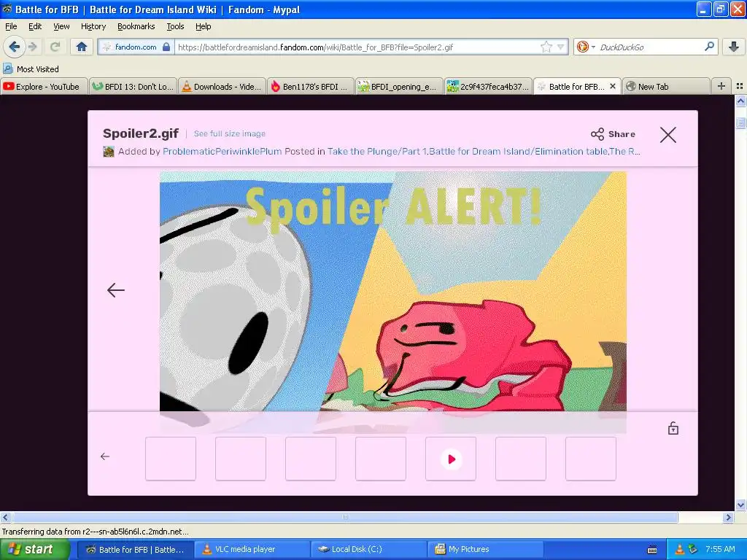Image resolution: width=747 pixels, height=560 pixels.
Task: Click the VLC cone system tray icon
Action: 679,549
